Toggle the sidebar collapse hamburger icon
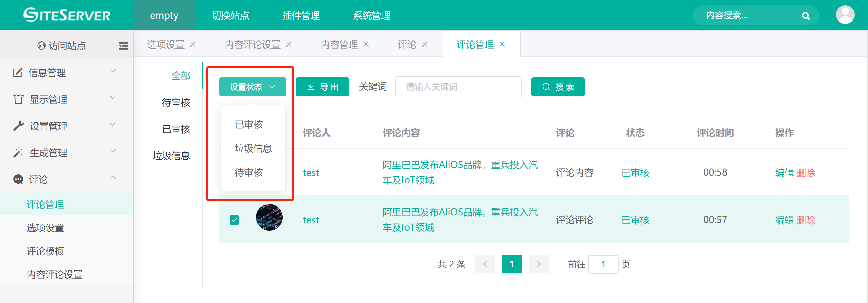 pos(123,46)
